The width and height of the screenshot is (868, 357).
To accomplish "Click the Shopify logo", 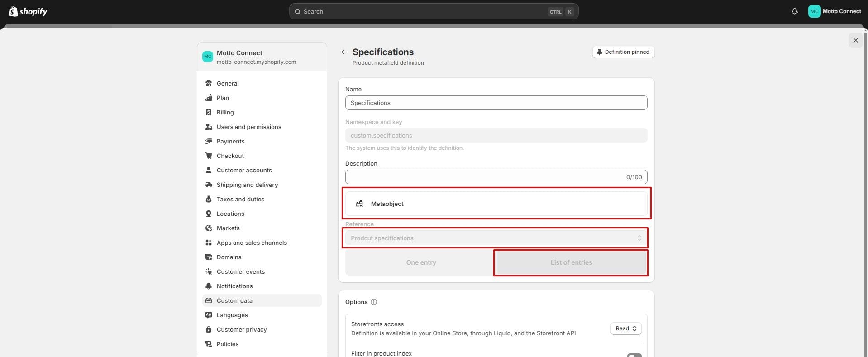I will click(28, 11).
